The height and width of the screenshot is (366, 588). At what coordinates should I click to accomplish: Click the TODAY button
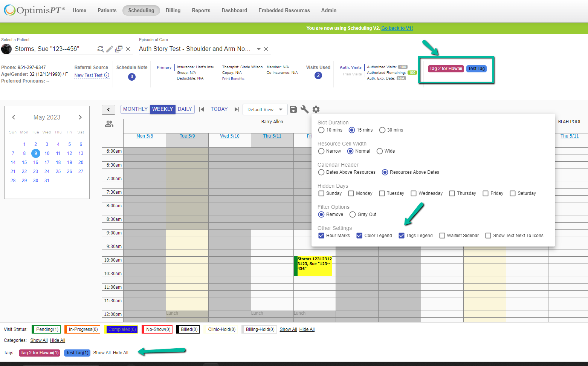click(219, 109)
